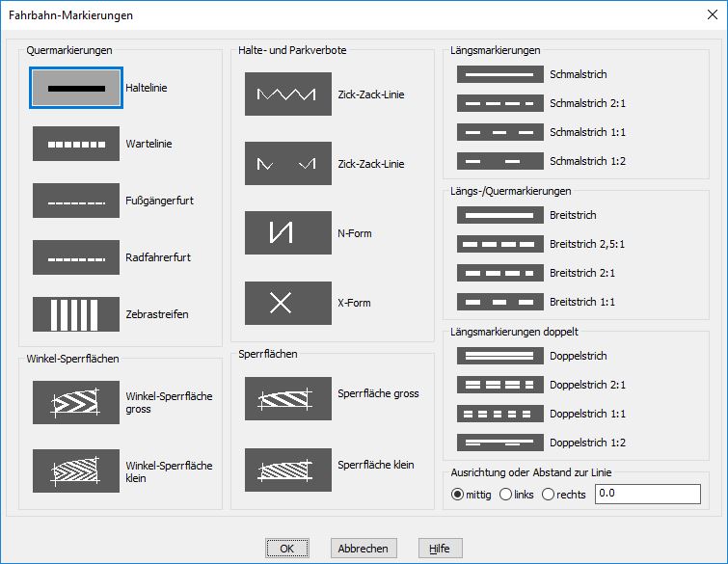Close the Fahrbahn-Markierungen dialog
The width and height of the screenshot is (728, 564).
(x=713, y=14)
